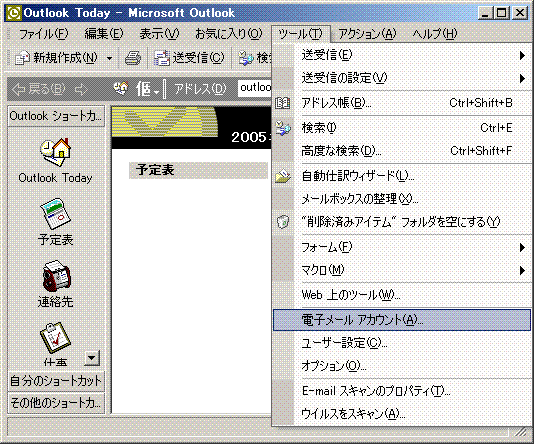This screenshot has width=534, height=444.
Task: Choose オプション(O)... entry
Action: point(402,366)
